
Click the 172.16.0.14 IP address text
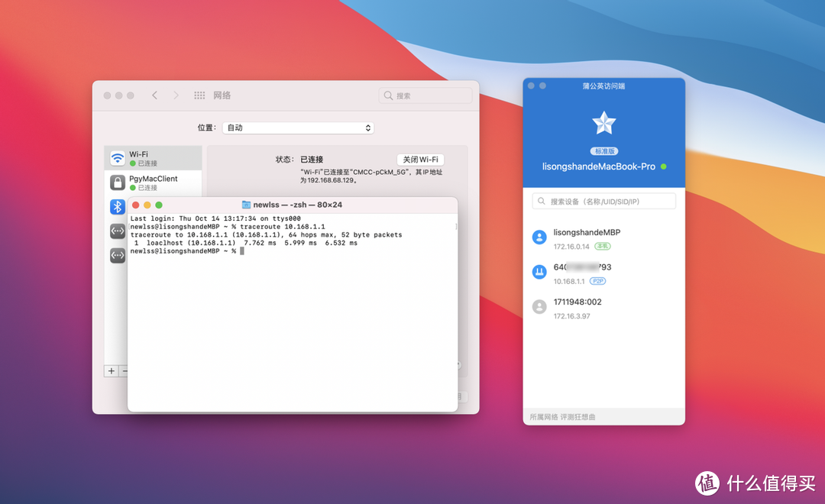click(x=571, y=246)
